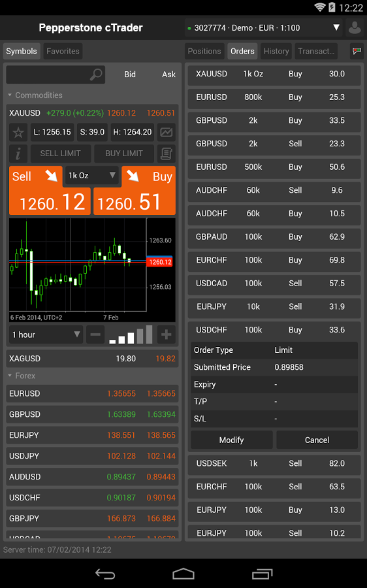Select the Orders tab
Viewport: 367px width, 588px height.
pyautogui.click(x=242, y=51)
